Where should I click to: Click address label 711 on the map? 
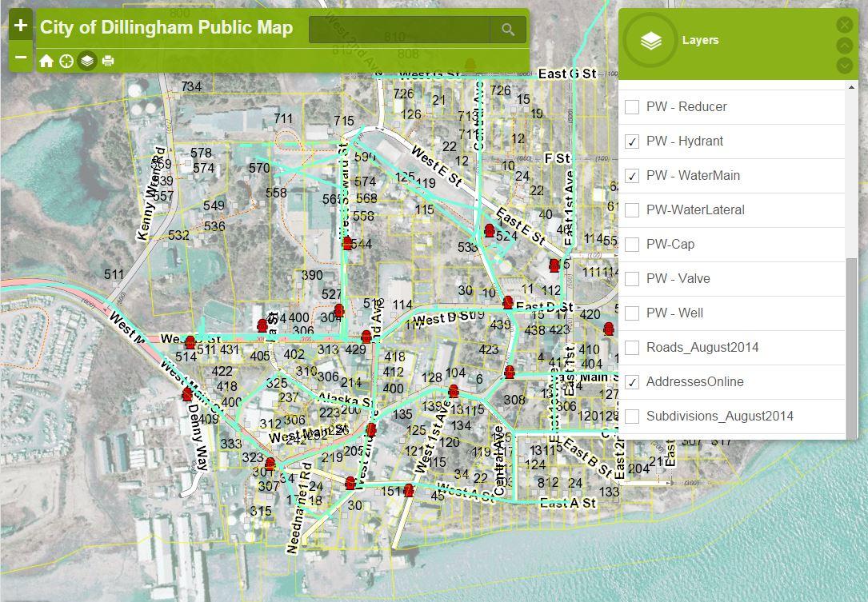[x=283, y=118]
